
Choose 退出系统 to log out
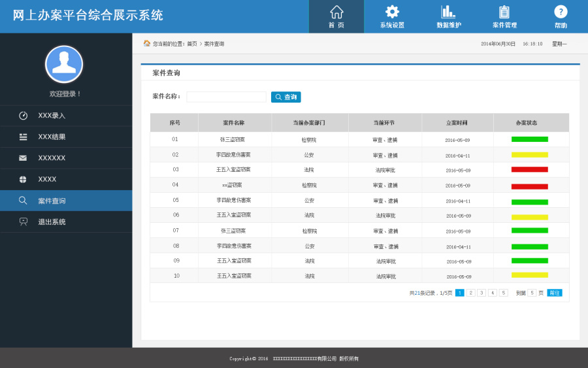[x=66, y=222]
